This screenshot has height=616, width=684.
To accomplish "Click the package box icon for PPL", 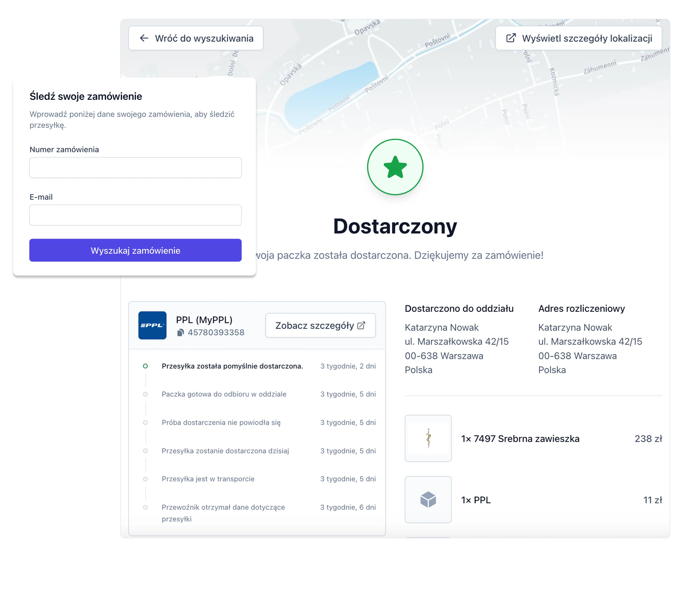I will pyautogui.click(x=428, y=500).
